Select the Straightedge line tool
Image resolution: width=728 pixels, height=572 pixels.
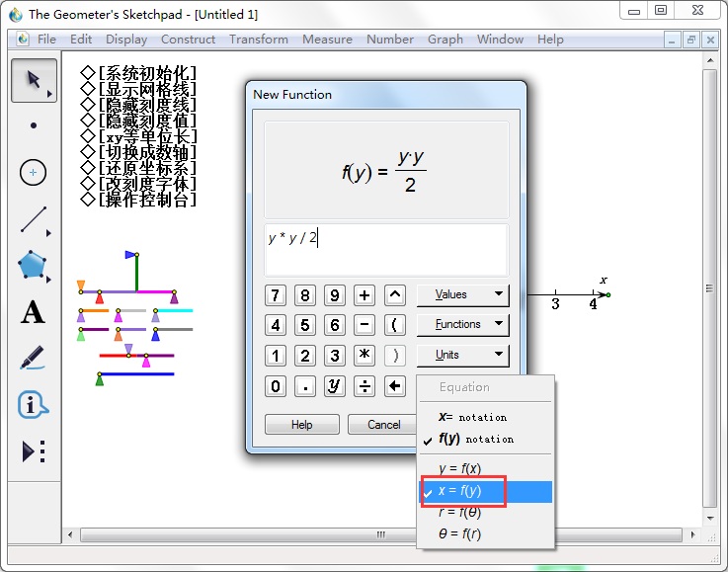34,218
